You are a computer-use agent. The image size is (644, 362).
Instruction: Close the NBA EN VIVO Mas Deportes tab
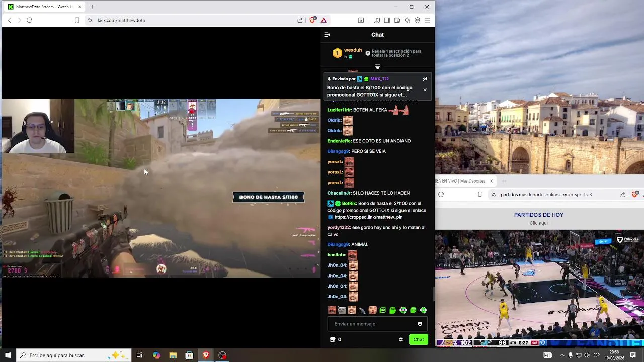491,181
